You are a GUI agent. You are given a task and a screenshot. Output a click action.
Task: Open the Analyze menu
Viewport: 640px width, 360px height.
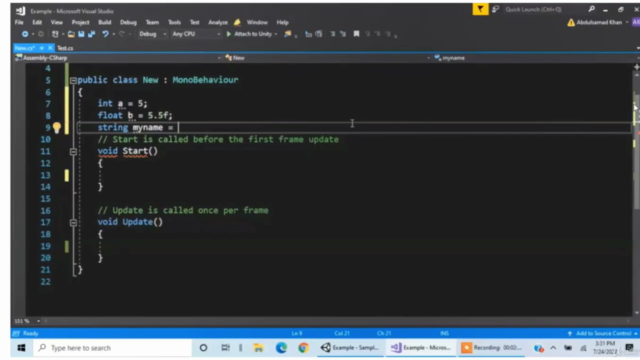point(218,22)
